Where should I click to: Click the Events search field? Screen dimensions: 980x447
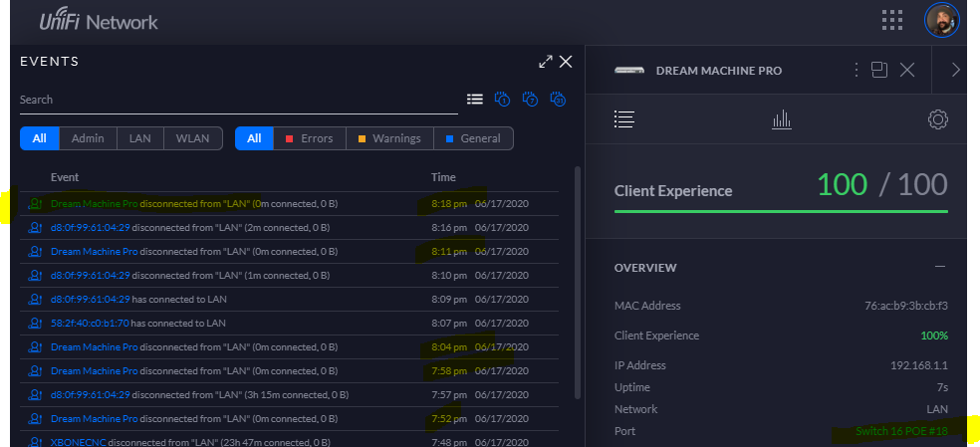click(239, 100)
